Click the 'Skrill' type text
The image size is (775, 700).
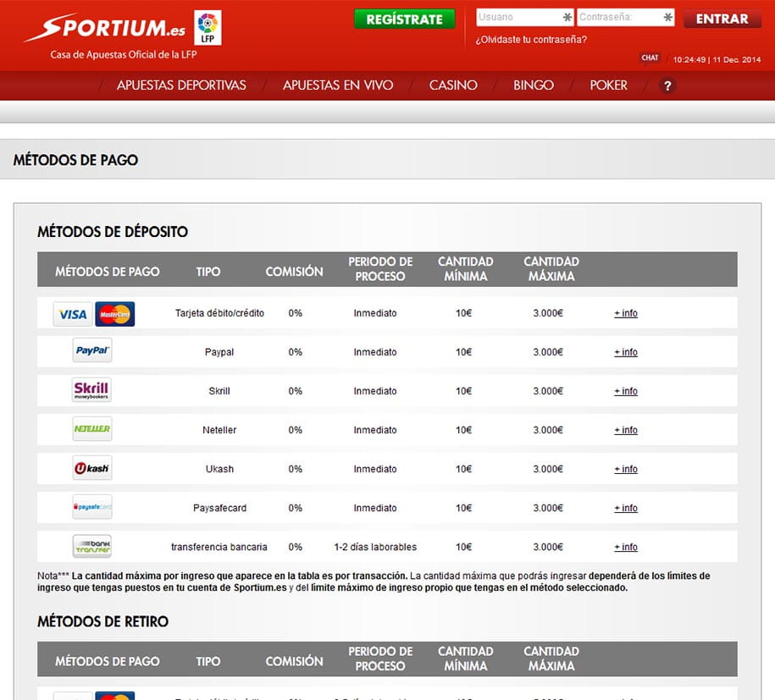[x=219, y=391]
